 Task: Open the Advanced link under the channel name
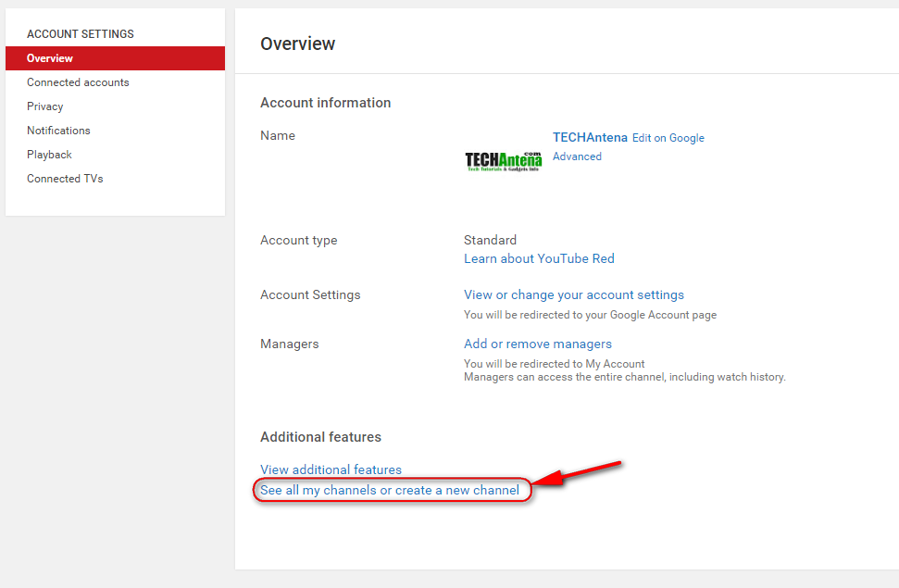click(x=577, y=156)
